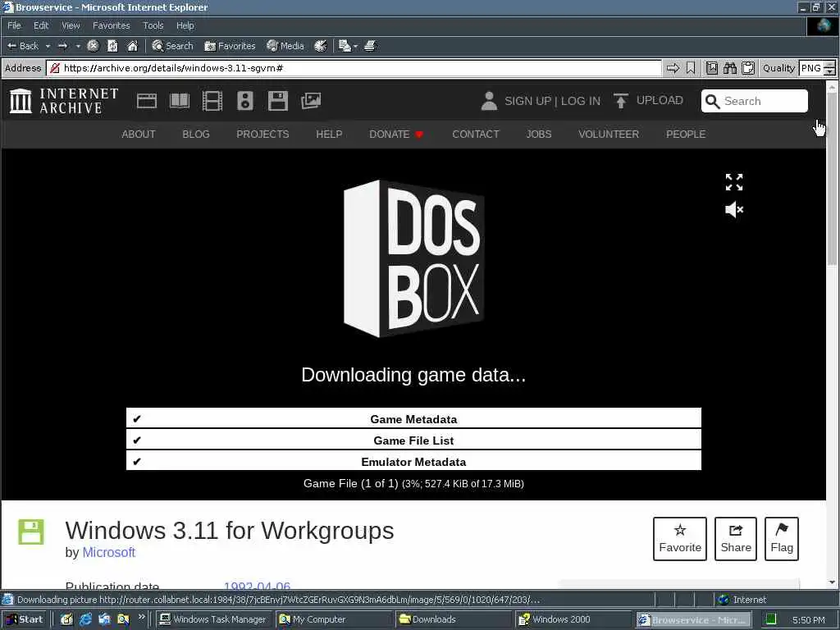This screenshot has height=630, width=840.
Task: Open the Images icon
Action: pyautogui.click(x=311, y=101)
